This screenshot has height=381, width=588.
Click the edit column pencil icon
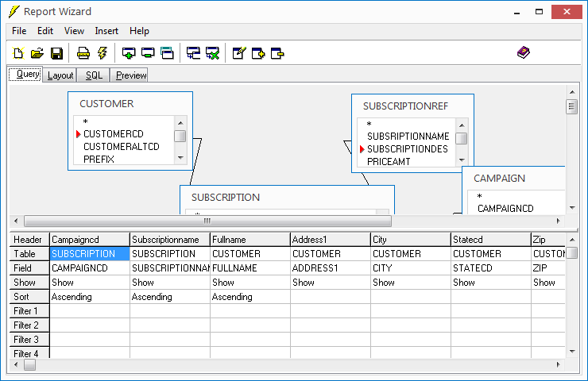tap(239, 53)
